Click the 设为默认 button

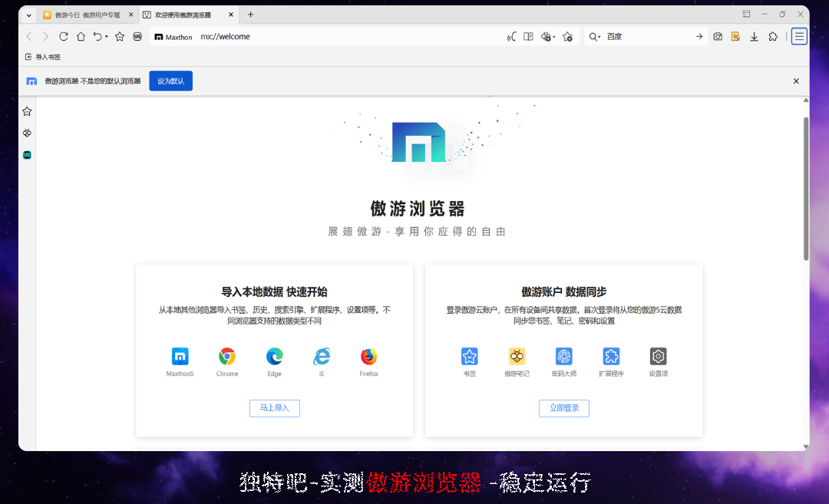[x=170, y=81]
